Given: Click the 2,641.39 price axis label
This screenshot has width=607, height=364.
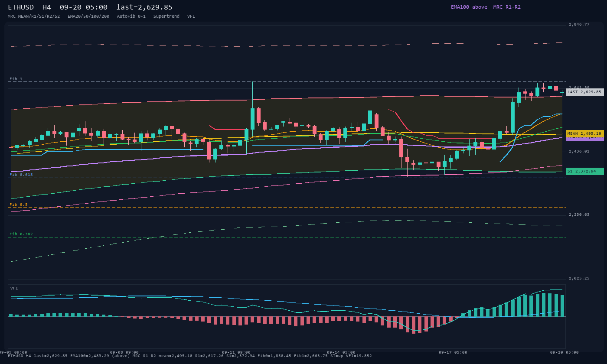Looking at the screenshot, I should pyautogui.click(x=579, y=88).
